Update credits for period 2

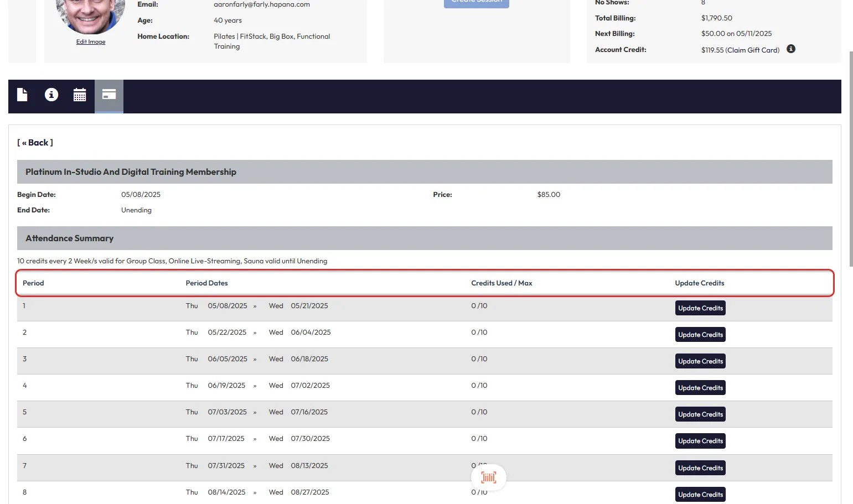(700, 335)
